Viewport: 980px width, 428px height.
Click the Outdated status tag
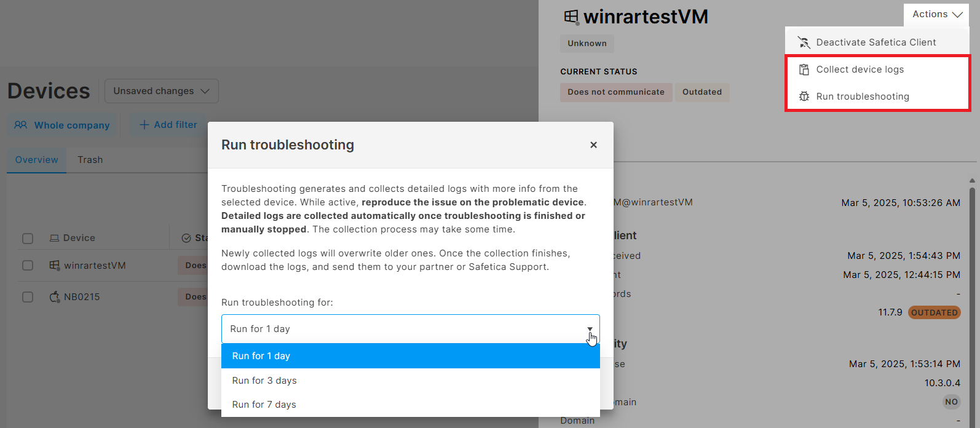pos(702,92)
